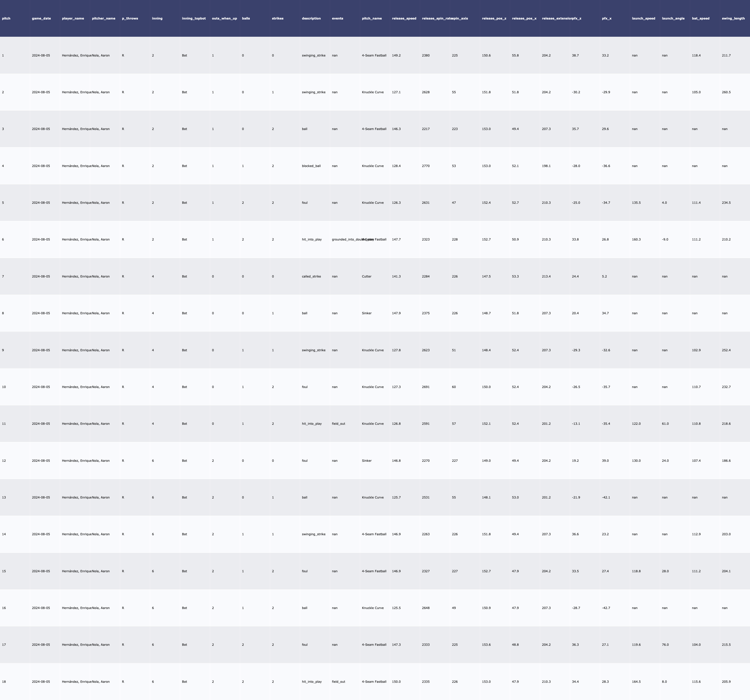750x700 pixels.
Task: Click the pitch_name column header
Action: coord(371,18)
